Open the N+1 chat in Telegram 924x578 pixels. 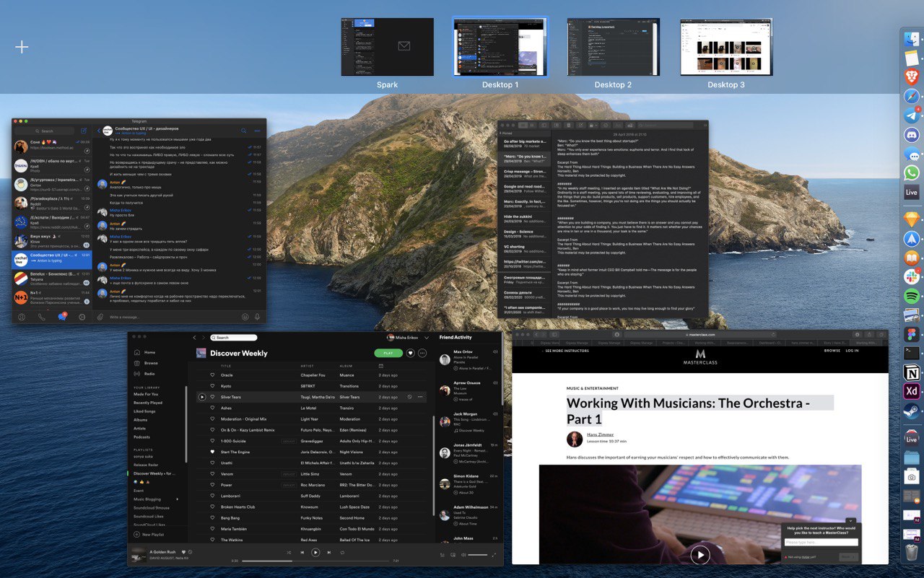[52, 297]
